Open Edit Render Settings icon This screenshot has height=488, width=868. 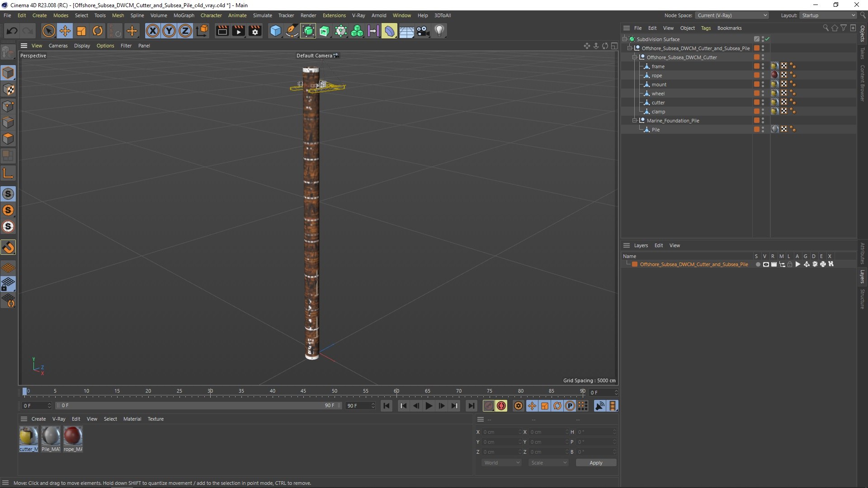[x=255, y=31]
